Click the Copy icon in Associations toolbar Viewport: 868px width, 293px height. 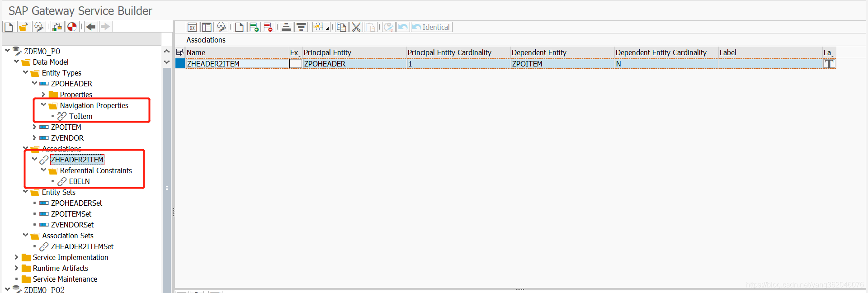point(341,28)
